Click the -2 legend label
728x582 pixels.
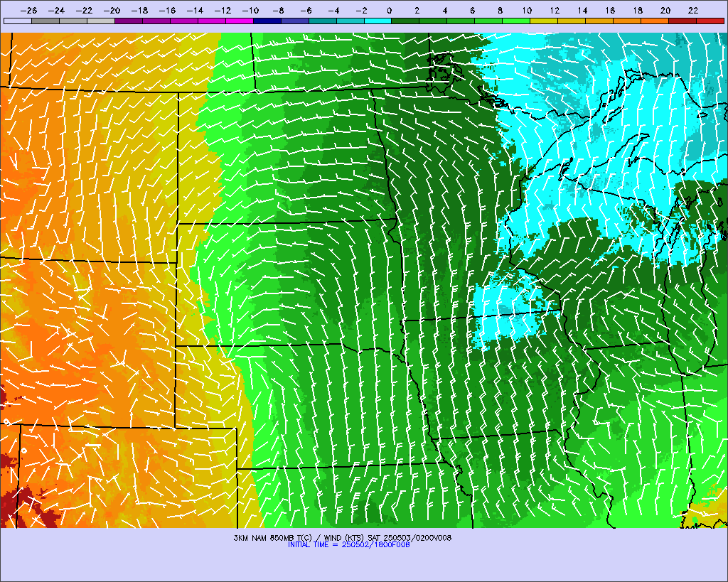[360, 10]
